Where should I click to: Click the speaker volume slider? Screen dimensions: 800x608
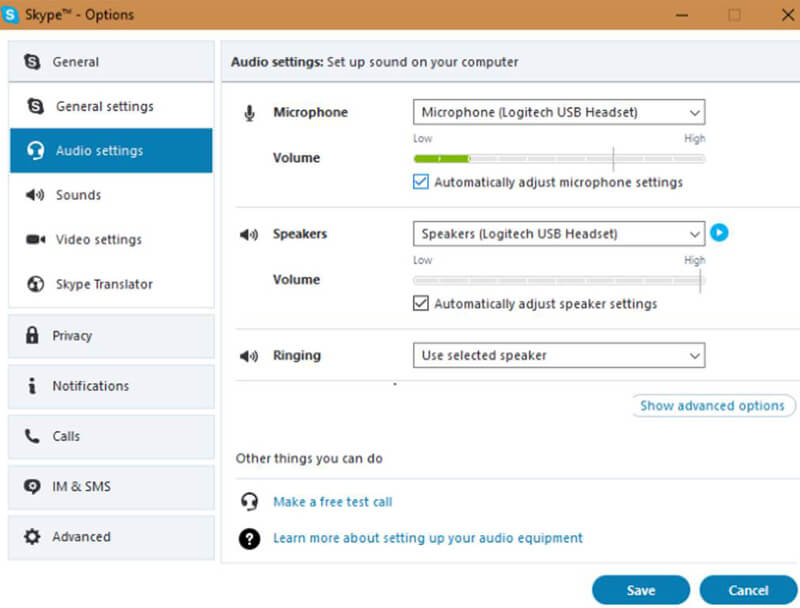[559, 281]
